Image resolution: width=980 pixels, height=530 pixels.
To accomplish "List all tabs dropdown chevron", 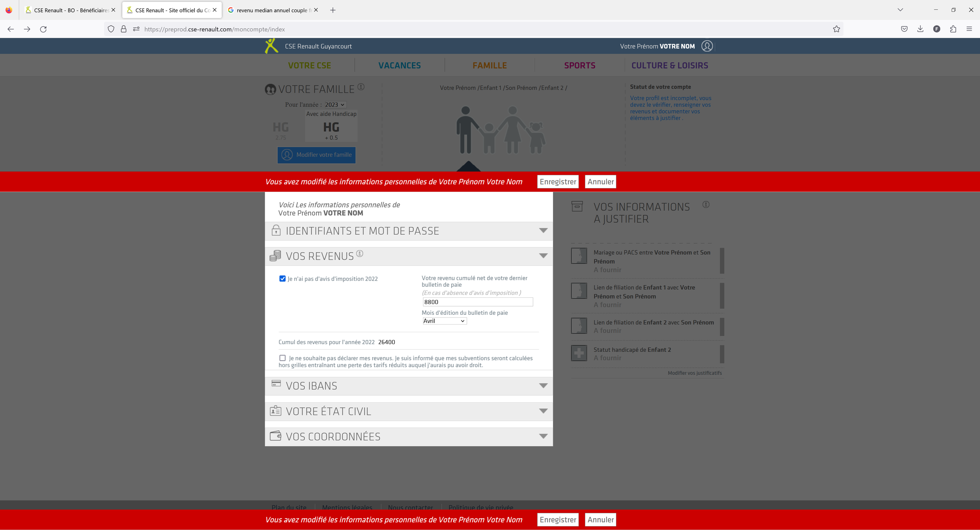I will 900,10.
